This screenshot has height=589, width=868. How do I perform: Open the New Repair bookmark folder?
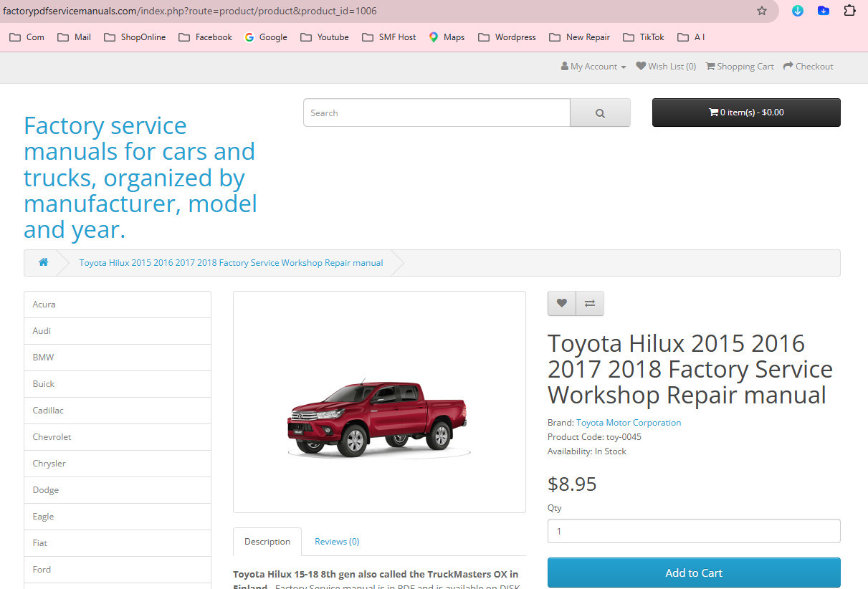pyautogui.click(x=579, y=37)
